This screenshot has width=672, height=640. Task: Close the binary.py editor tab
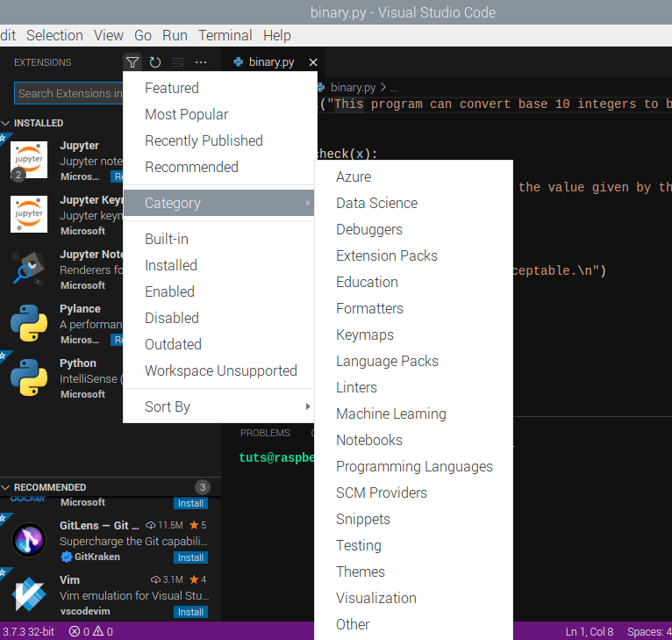click(x=313, y=62)
